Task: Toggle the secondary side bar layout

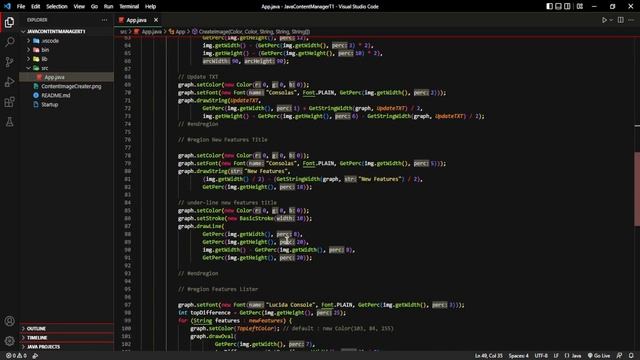Action: 567,6
